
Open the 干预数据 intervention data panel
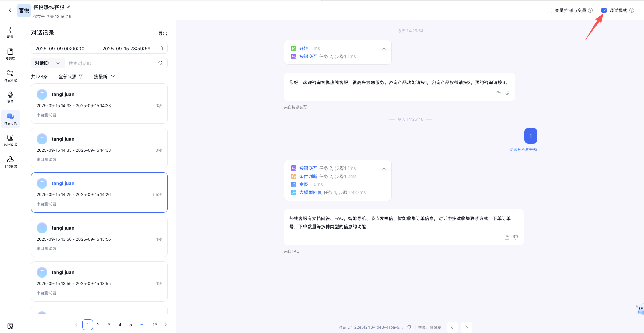10,161
